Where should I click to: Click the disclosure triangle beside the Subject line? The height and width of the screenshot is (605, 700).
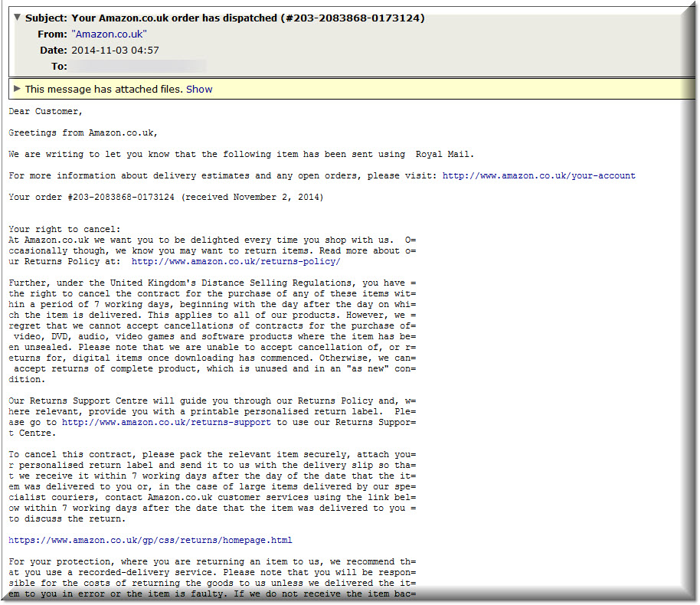click(17, 17)
